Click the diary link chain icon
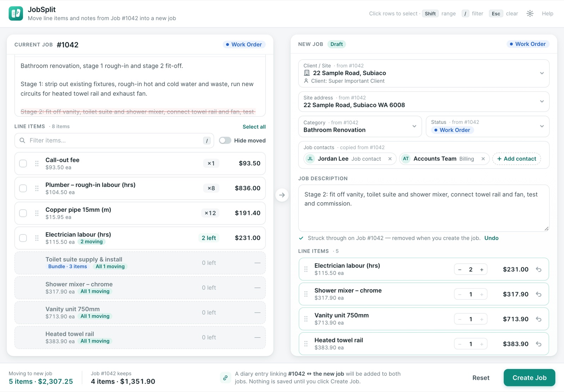 [225, 378]
